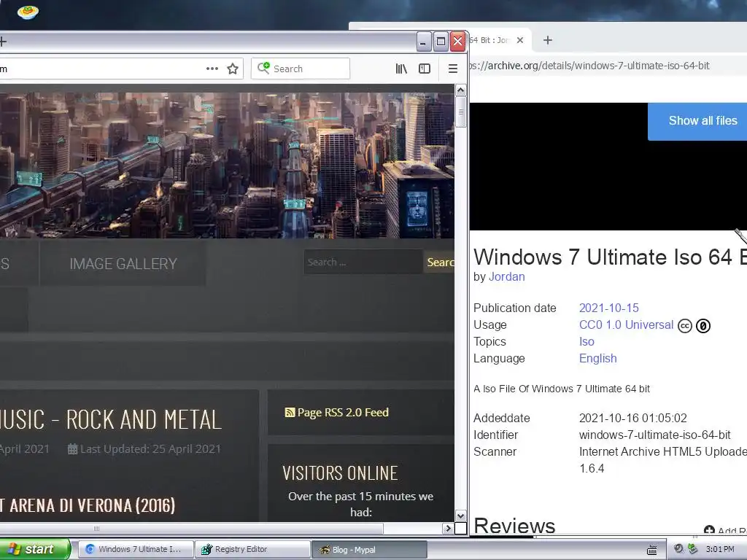Image resolution: width=747 pixels, height=560 pixels.
Task: Click the Windows Start button
Action: [35, 549]
